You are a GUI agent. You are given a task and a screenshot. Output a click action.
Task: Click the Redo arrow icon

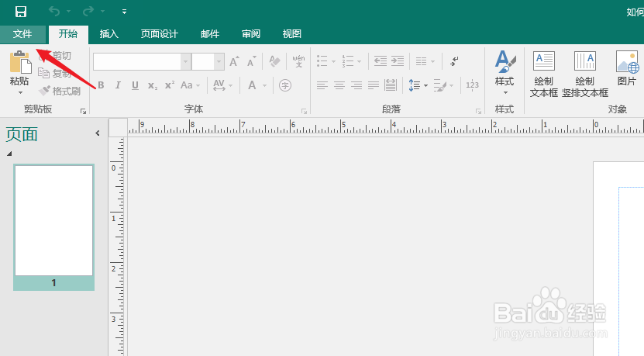pos(88,11)
